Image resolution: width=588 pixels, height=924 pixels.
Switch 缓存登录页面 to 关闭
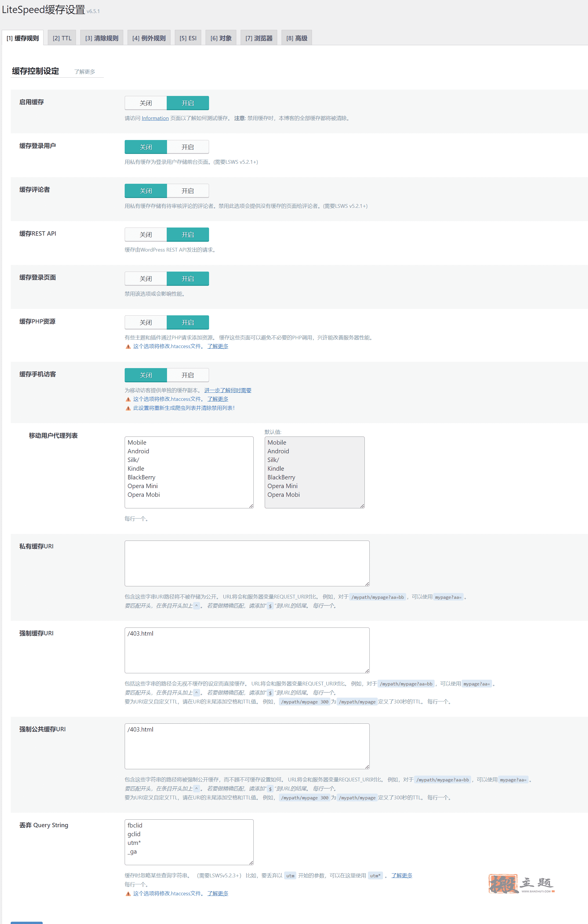146,279
